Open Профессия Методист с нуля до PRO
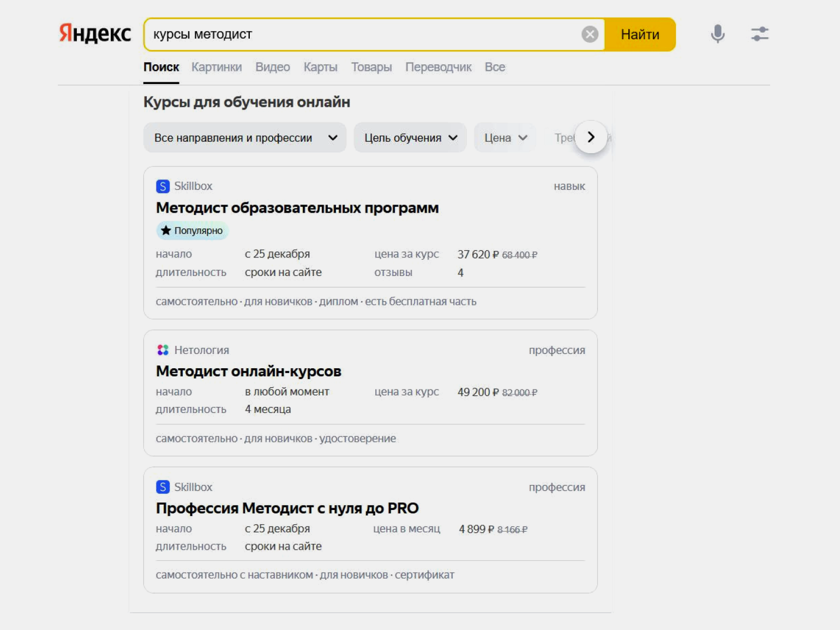 pos(287,508)
